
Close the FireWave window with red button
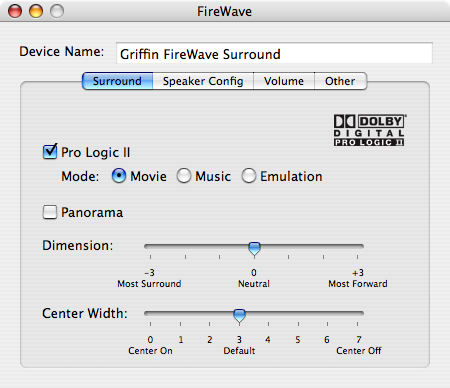pyautogui.click(x=15, y=11)
